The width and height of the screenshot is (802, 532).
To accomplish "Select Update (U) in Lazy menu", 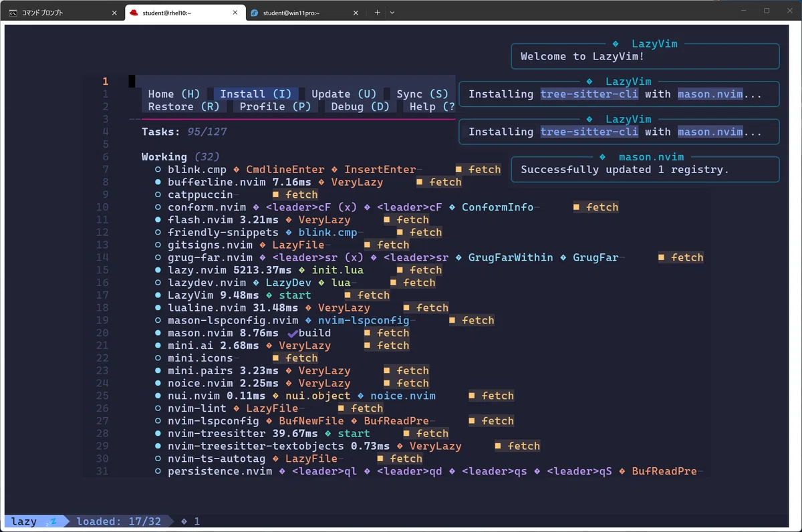I will [344, 94].
